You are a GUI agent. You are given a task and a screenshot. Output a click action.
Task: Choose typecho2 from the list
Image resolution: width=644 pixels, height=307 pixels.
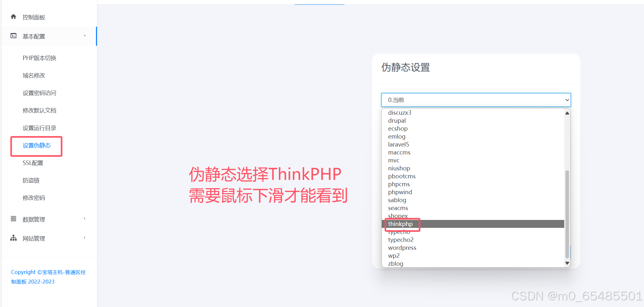pyautogui.click(x=473, y=240)
